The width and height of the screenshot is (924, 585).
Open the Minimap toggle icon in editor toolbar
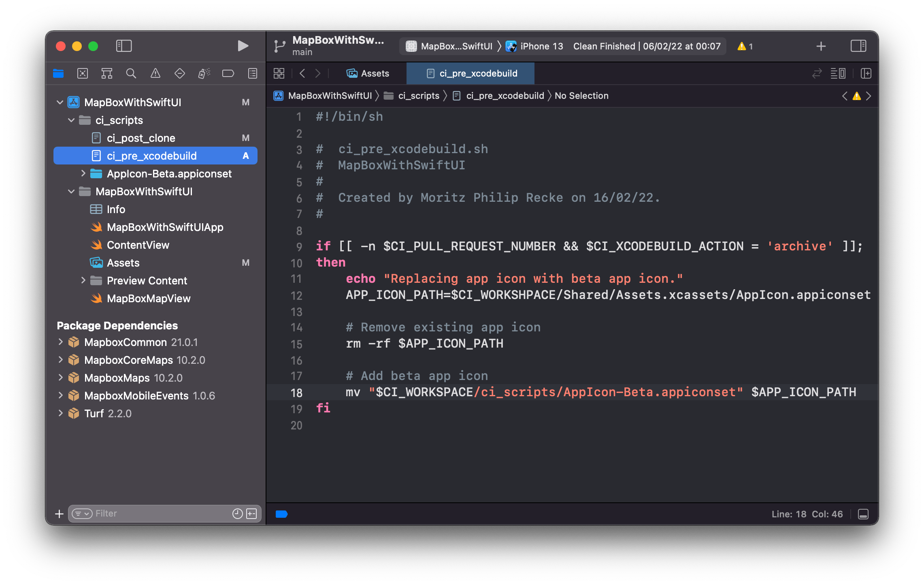coord(839,73)
